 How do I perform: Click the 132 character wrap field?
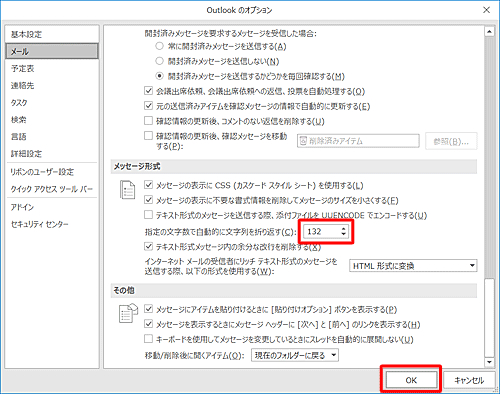click(322, 231)
